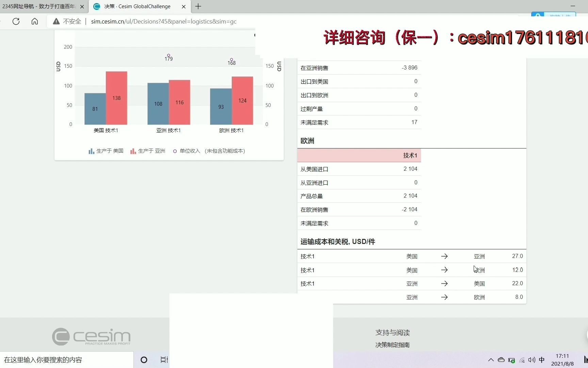Select the 从亚洲进口 row label

[314, 183]
